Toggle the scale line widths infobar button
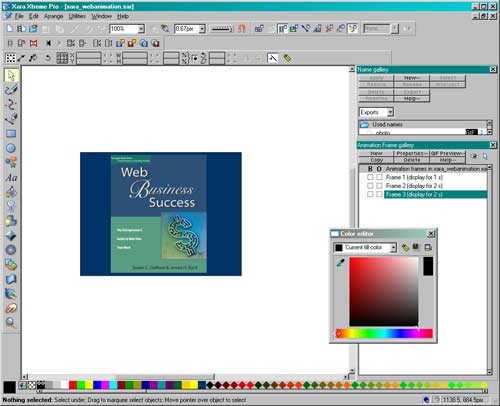The image size is (500, 406). click(272, 58)
